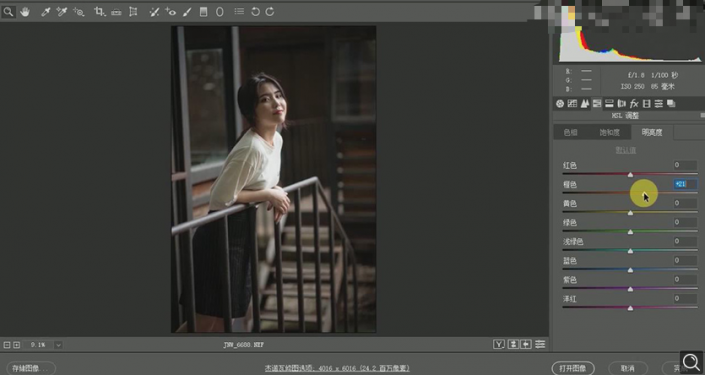Click the 取消 cancel button

(x=628, y=368)
